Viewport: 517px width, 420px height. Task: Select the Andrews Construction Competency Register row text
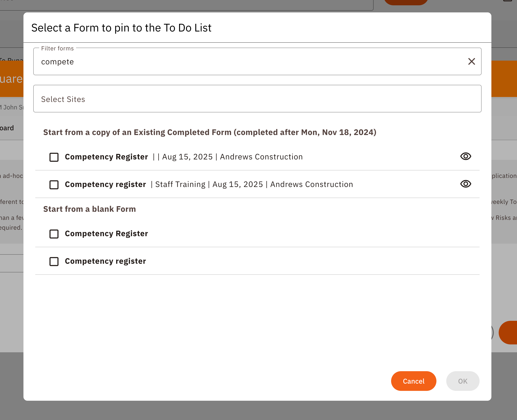pyautogui.click(x=184, y=157)
